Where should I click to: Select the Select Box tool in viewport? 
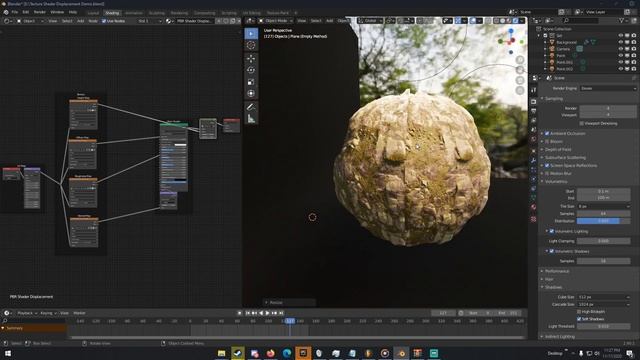click(x=251, y=33)
